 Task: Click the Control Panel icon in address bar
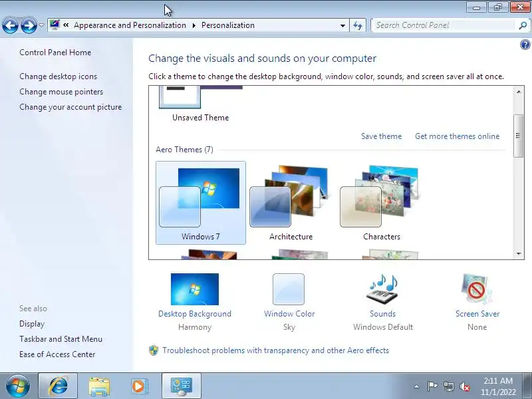[55, 25]
